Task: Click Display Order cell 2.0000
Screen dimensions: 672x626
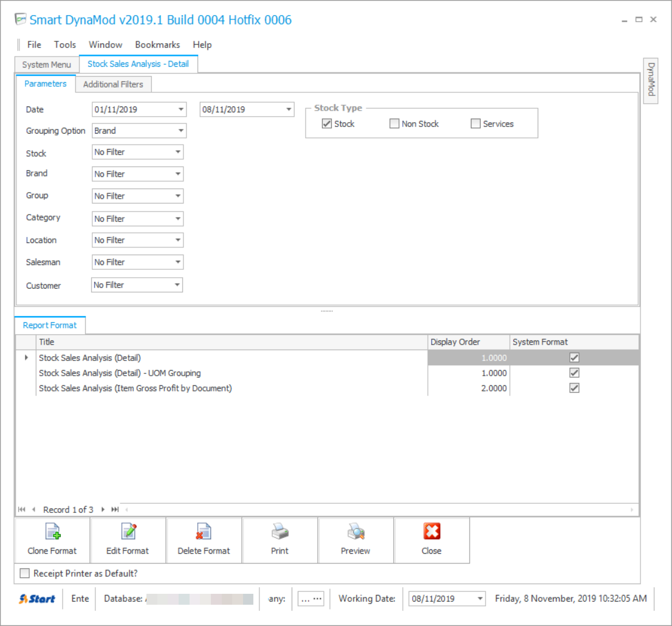Action: click(x=469, y=388)
